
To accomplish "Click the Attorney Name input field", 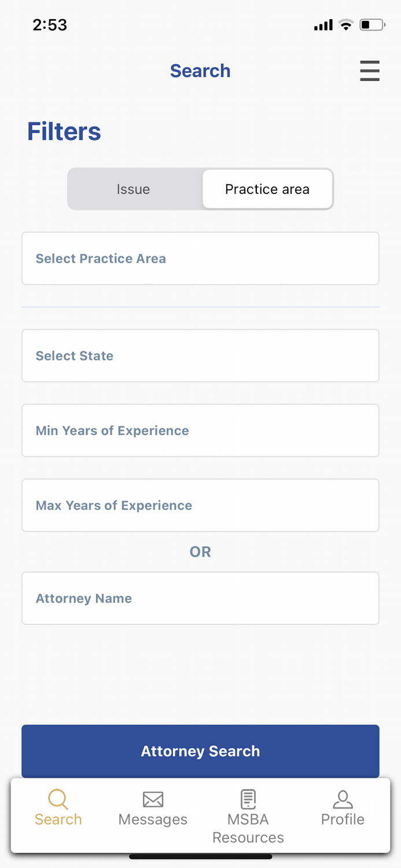I will (x=200, y=598).
